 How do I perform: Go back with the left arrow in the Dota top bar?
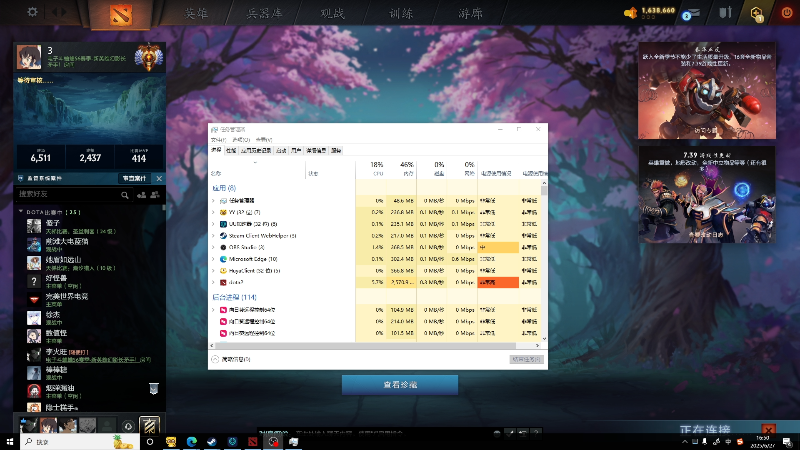pos(53,12)
